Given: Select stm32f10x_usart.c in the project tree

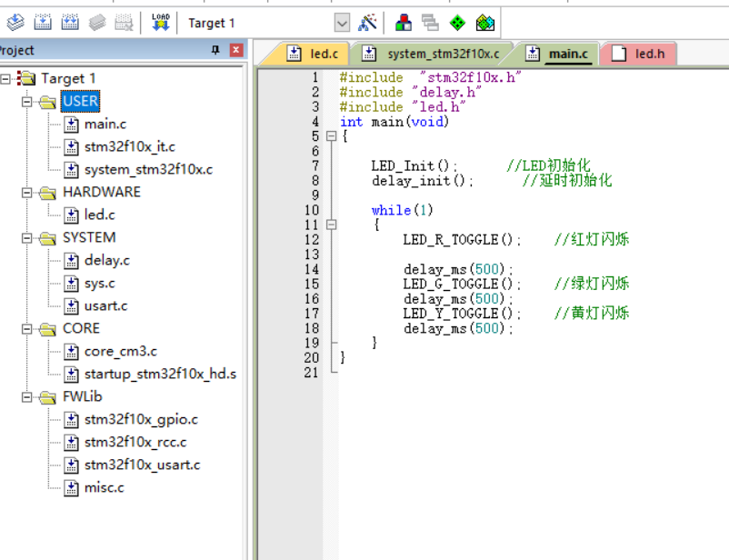Looking at the screenshot, I should point(143,465).
